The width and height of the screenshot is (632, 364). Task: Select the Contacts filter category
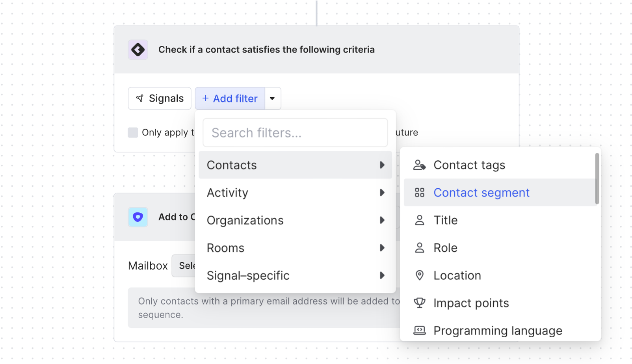[232, 165]
